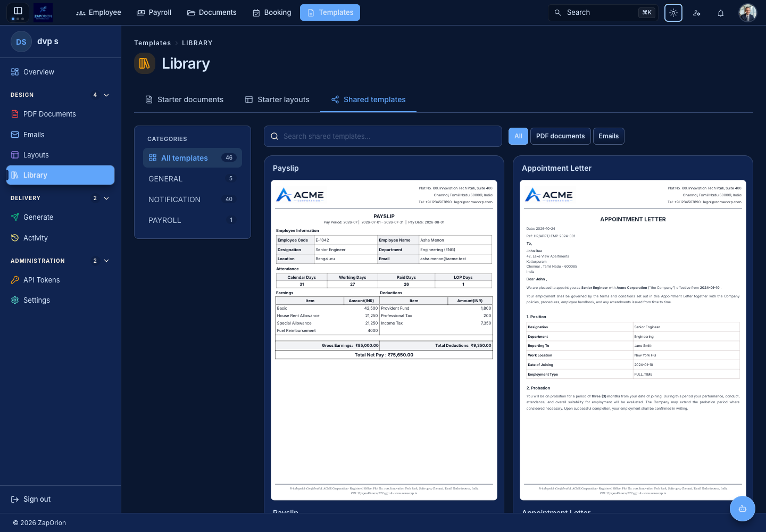Select Library in the sidebar
This screenshot has height=532, width=766.
click(x=60, y=175)
